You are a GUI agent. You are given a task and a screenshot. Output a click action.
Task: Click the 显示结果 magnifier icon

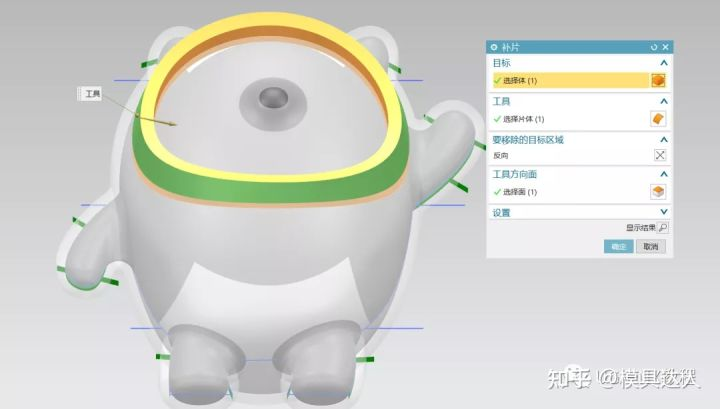(663, 227)
